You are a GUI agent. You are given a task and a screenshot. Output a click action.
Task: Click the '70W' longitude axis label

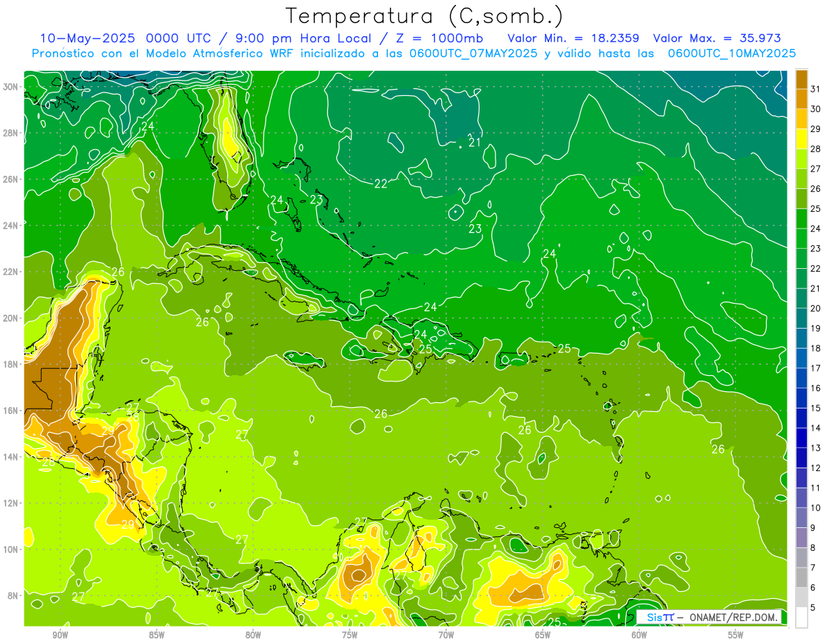(x=446, y=635)
